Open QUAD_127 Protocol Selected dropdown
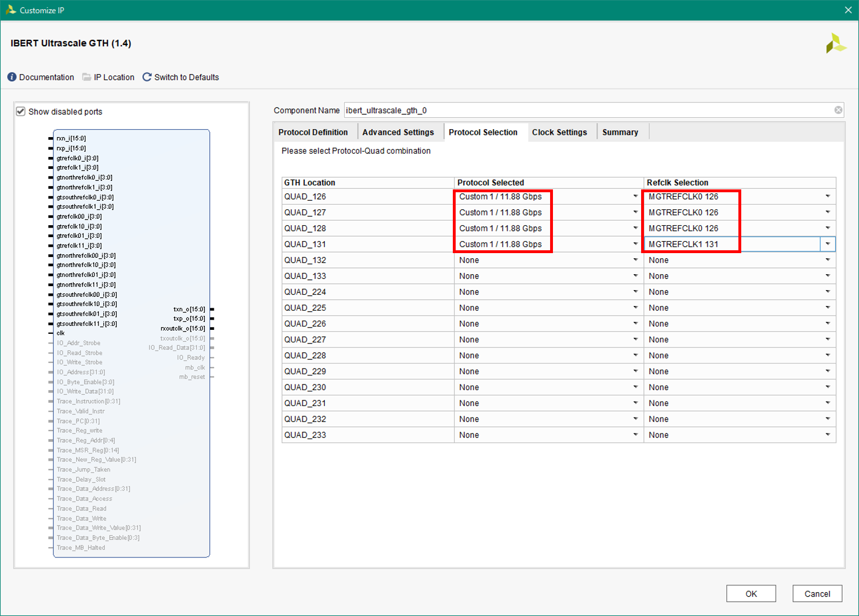 coord(635,213)
